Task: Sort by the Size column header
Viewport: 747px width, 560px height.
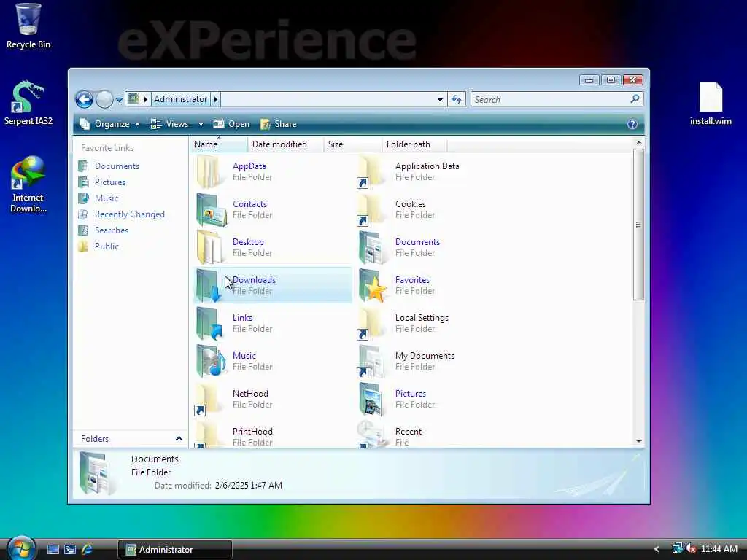Action: tap(352, 144)
